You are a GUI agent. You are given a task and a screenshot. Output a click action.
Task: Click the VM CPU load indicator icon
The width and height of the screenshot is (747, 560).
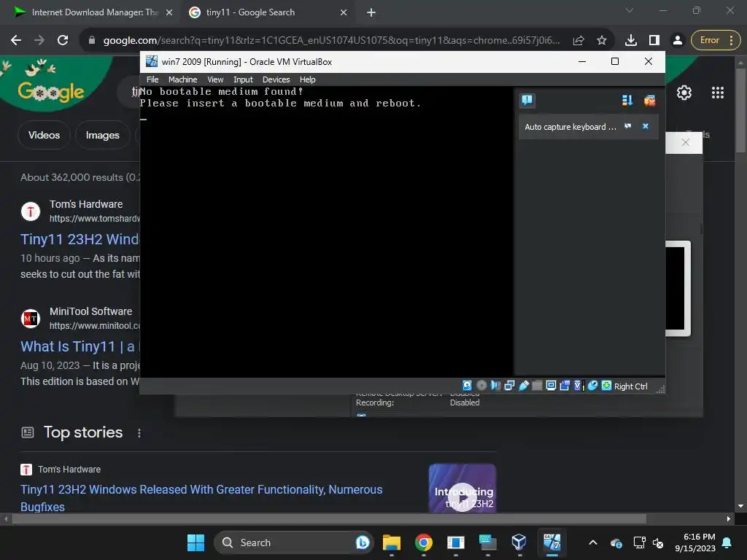click(578, 385)
